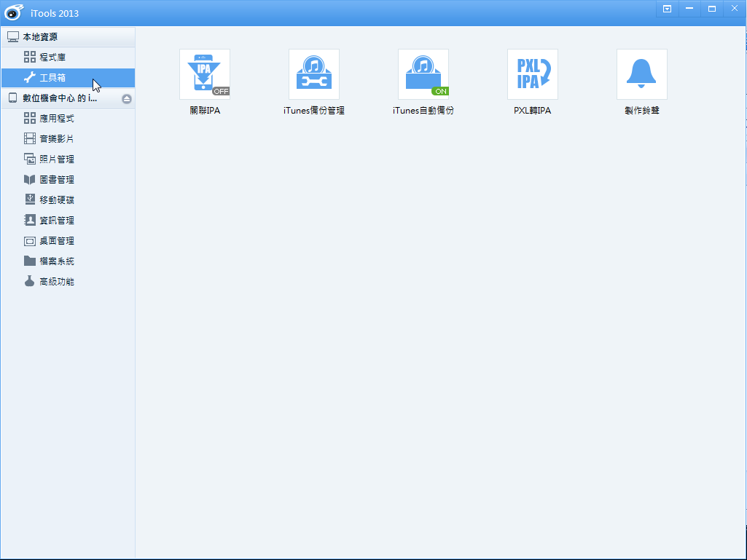747x560 pixels.
Task: Click the folder icon for 檔案系統
Action: tap(30, 261)
